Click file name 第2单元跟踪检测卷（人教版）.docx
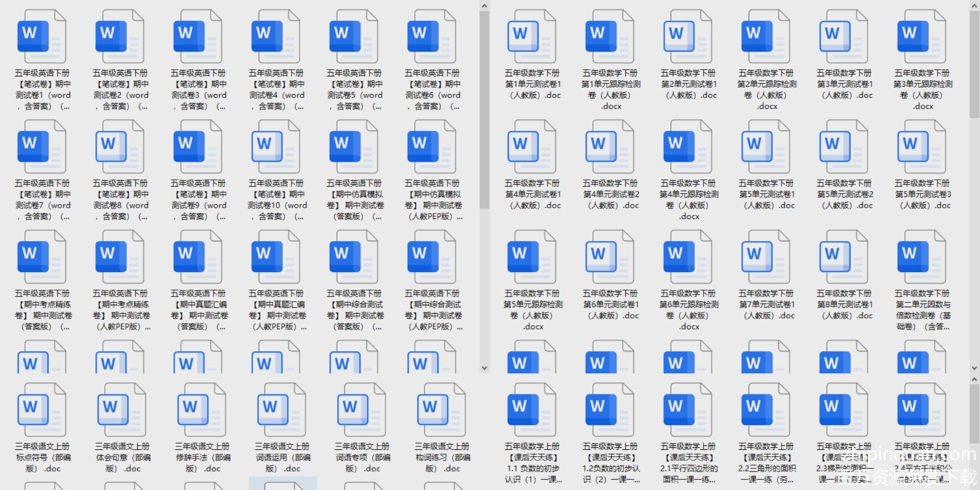The image size is (980, 490). [x=767, y=90]
